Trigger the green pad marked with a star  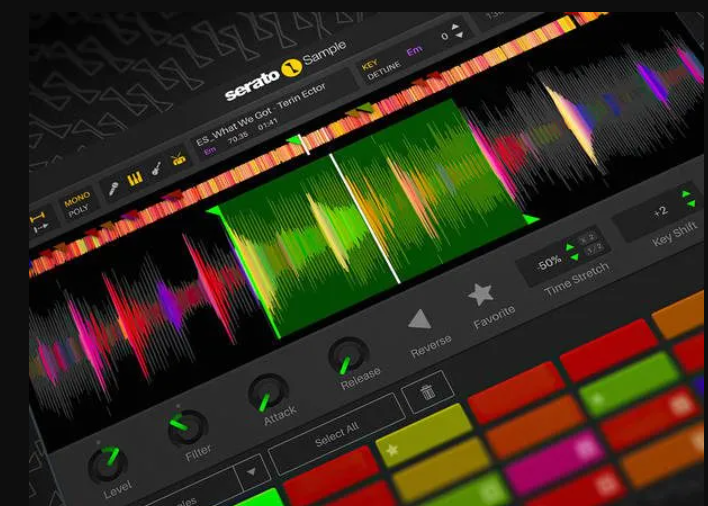tap(629, 385)
